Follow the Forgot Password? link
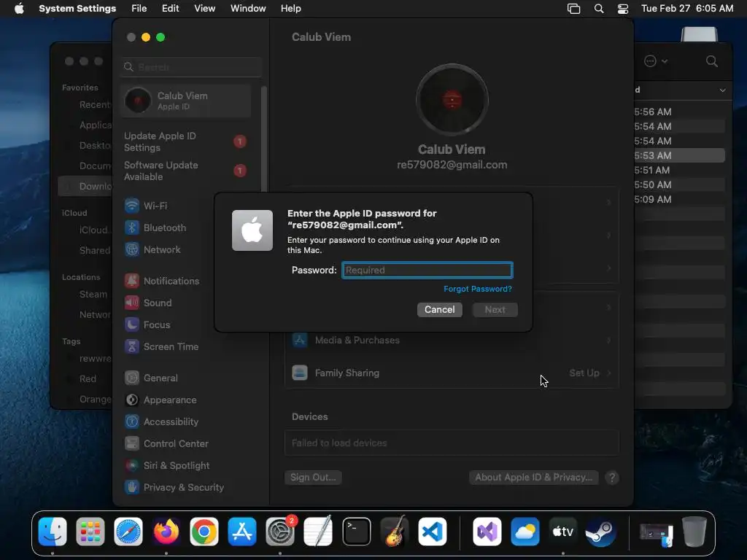747x560 pixels. tap(477, 289)
